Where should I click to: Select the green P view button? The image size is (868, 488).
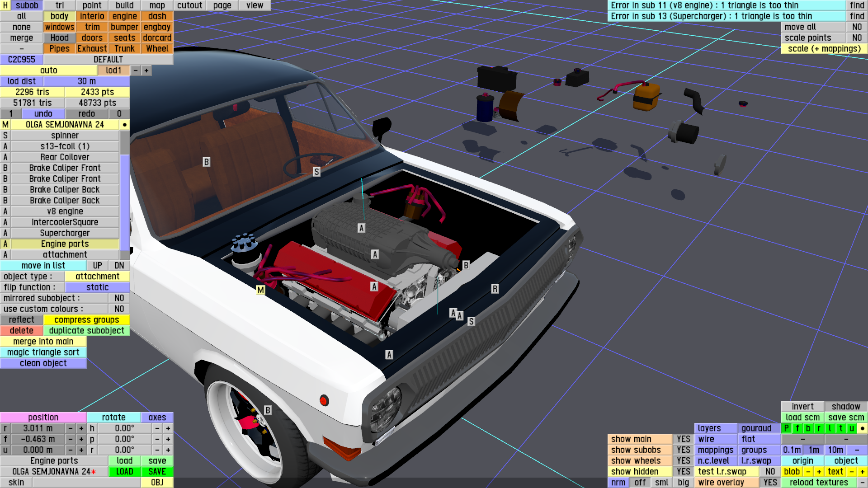click(786, 428)
